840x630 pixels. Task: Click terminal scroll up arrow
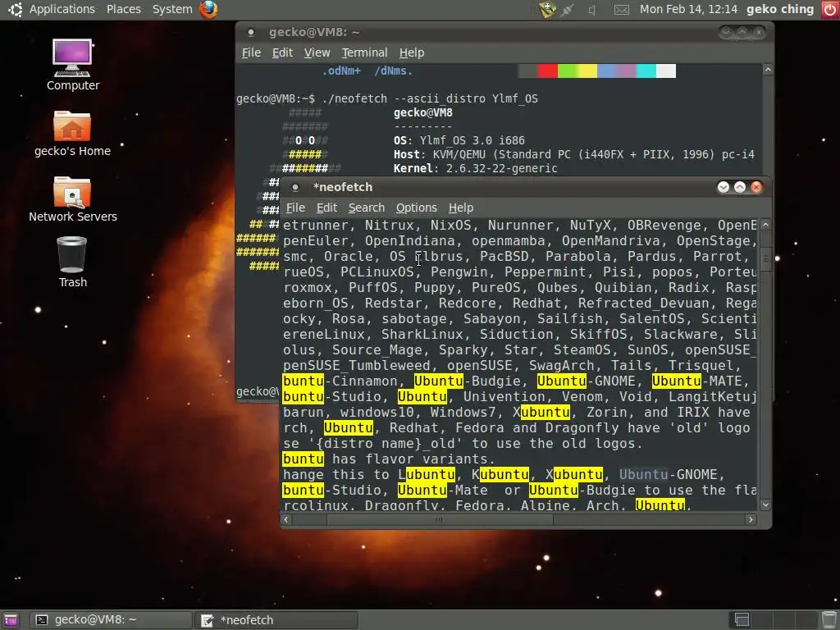[x=768, y=70]
